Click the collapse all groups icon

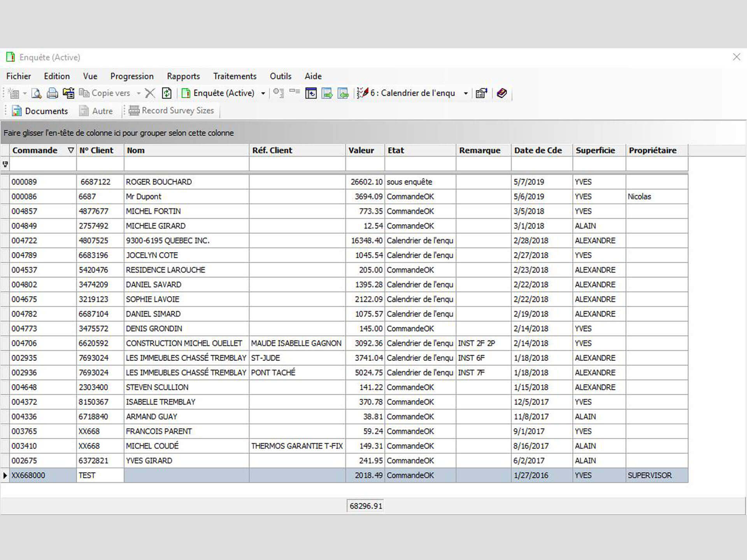coord(295,92)
